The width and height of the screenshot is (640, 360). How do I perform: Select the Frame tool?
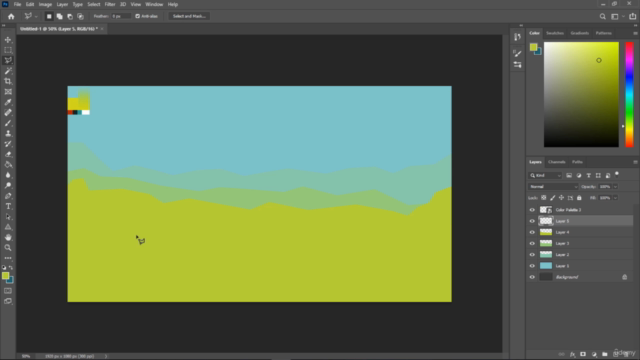click(8, 92)
